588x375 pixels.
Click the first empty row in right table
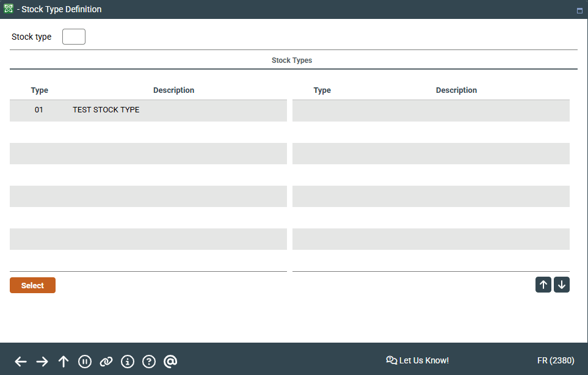[x=430, y=111]
